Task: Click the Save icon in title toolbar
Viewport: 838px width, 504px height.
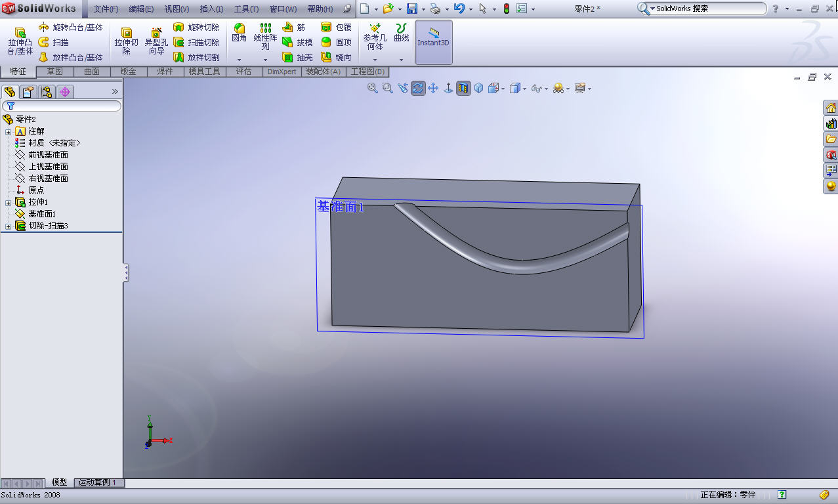Action: coord(411,9)
